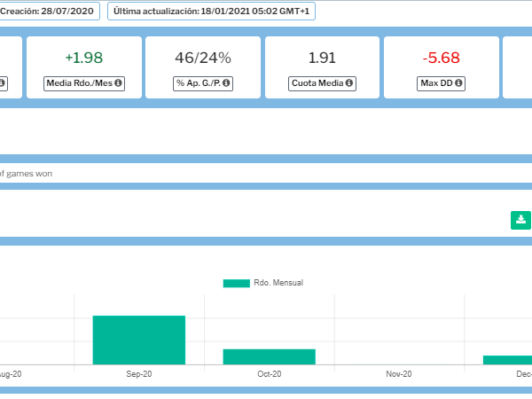Select the Oct-20 bar in chart
The height and width of the screenshot is (399, 532).
(269, 357)
